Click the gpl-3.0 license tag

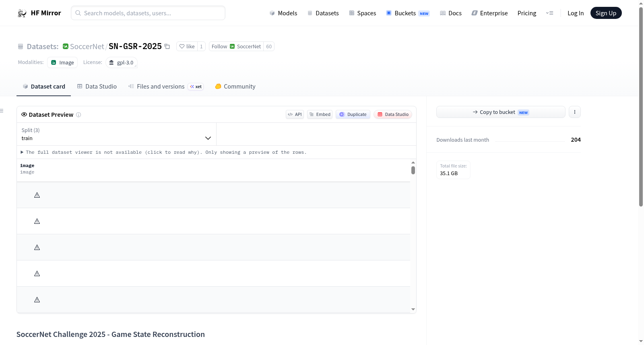pyautogui.click(x=122, y=63)
